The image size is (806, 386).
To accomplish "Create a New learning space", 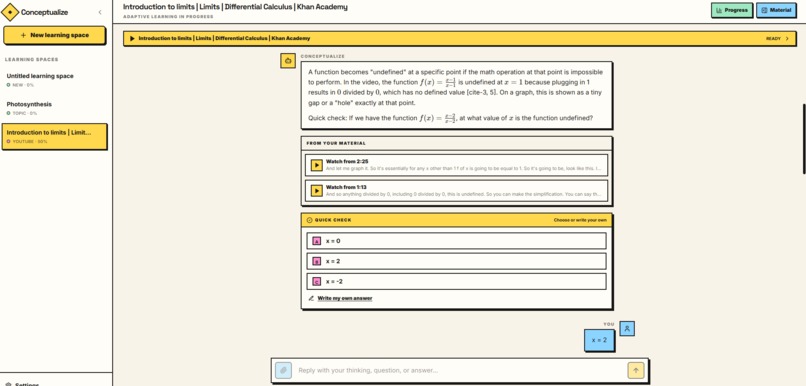I will [x=54, y=35].
